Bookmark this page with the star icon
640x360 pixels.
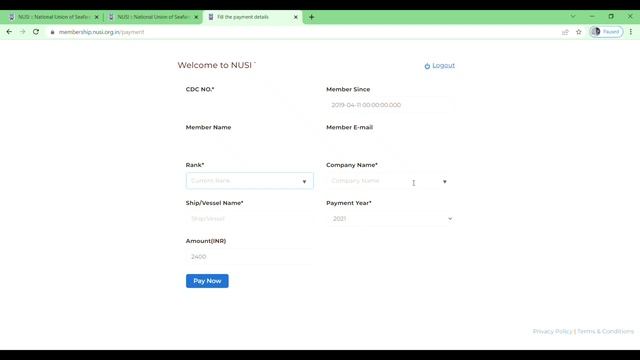pos(579,32)
